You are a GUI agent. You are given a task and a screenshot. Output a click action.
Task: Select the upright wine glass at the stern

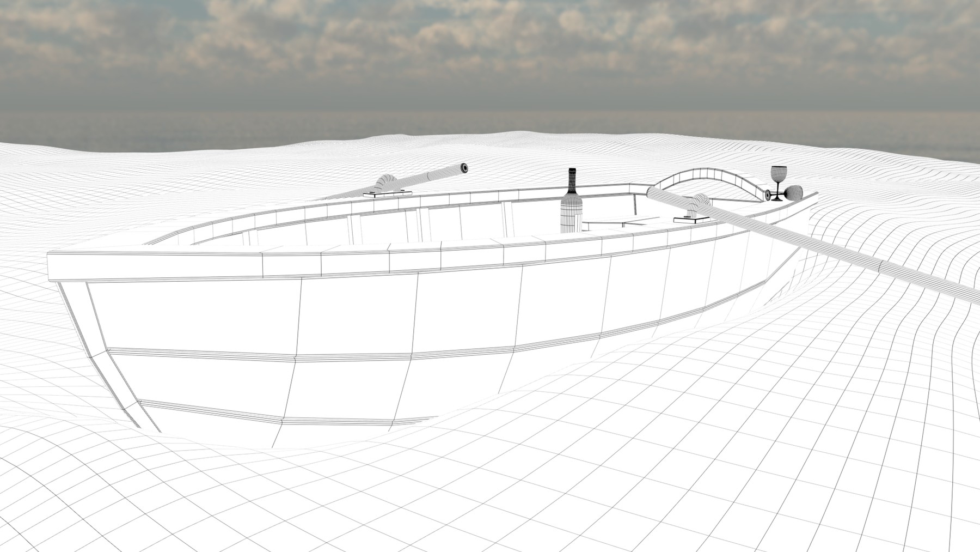[779, 173]
